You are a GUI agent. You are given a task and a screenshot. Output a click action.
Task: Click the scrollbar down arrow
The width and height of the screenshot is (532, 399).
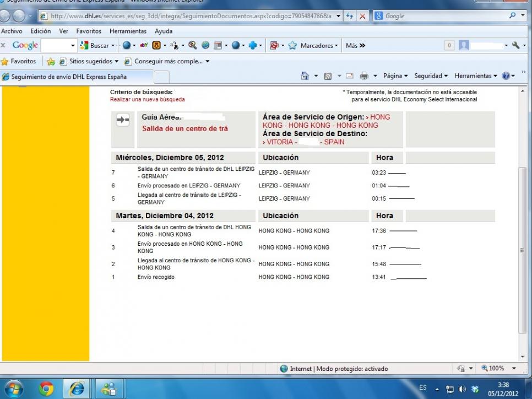[x=522, y=357]
